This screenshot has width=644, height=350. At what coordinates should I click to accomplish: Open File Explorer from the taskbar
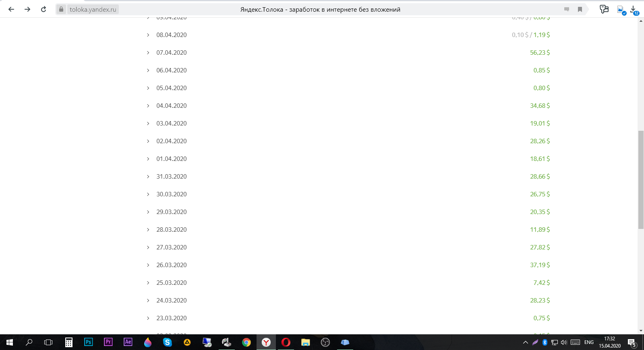pos(306,342)
